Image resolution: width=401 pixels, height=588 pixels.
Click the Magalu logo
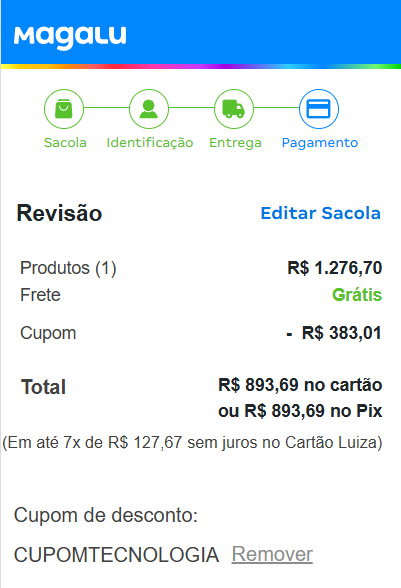(x=70, y=37)
